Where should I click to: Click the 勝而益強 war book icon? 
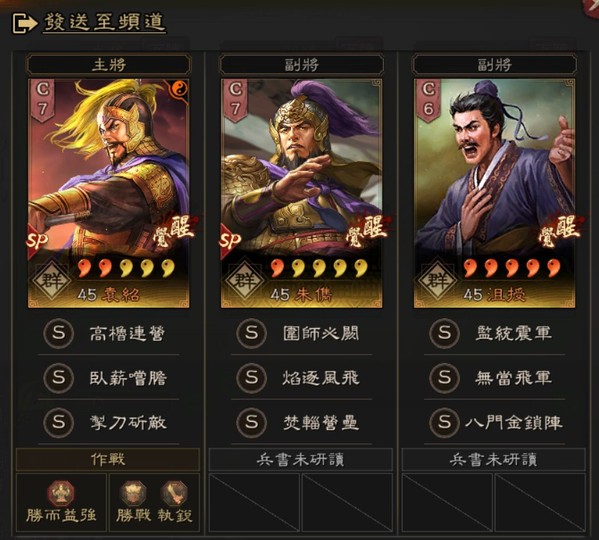(60, 493)
